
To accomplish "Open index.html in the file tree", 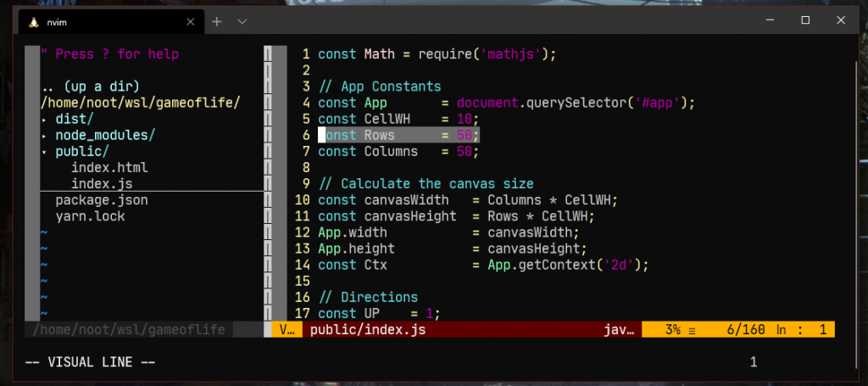I will click(109, 167).
